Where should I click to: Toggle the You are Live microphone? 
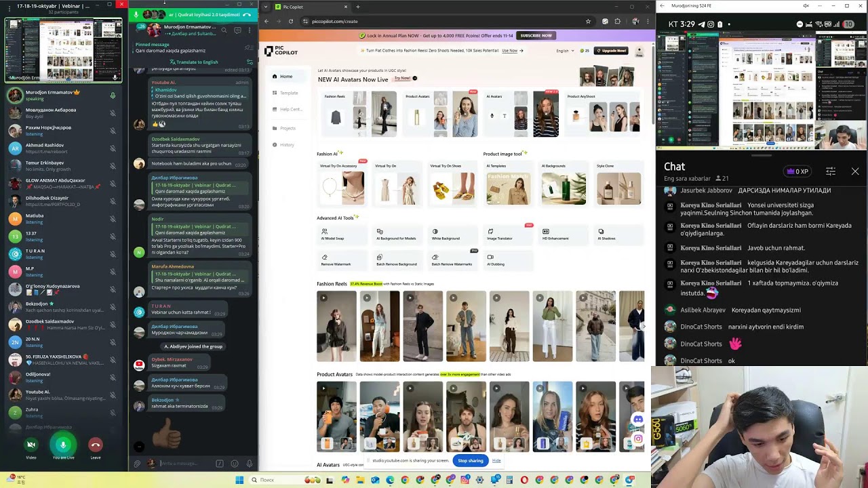[63, 445]
